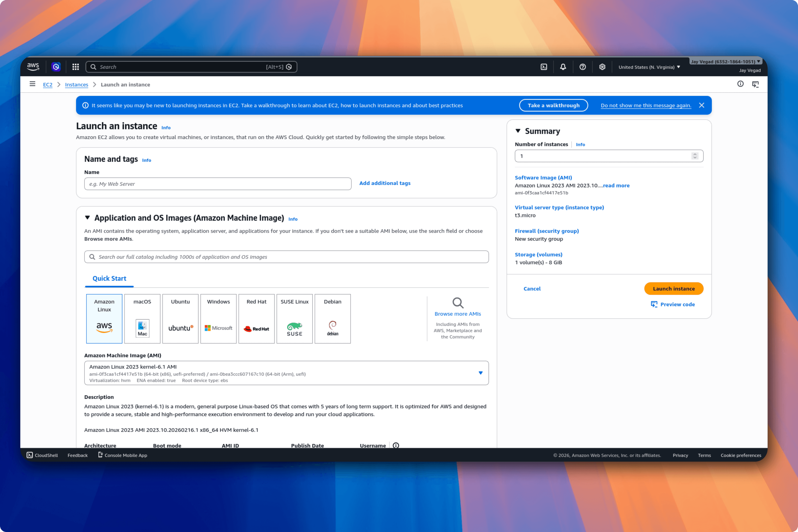Select the Debian AMI tile
Viewport: 798px width, 532px height.
tap(332, 319)
